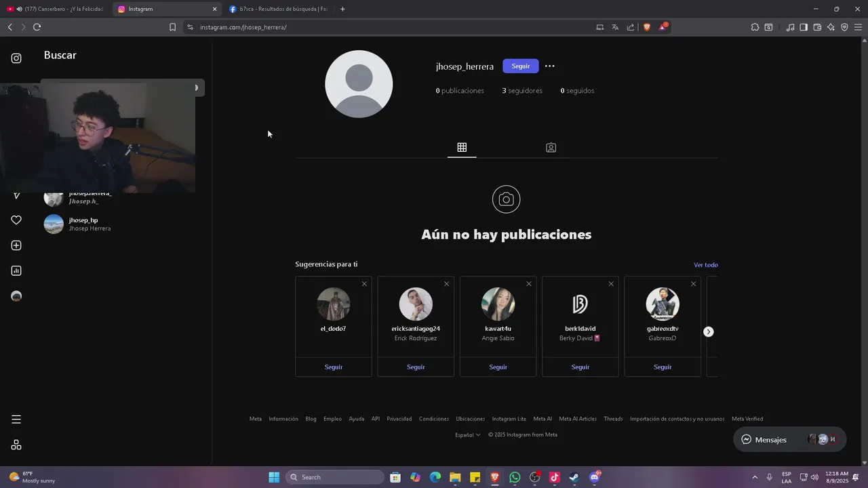Click the Instagram logo in sidebar
Viewport: 868px width, 488px height.
(16, 58)
